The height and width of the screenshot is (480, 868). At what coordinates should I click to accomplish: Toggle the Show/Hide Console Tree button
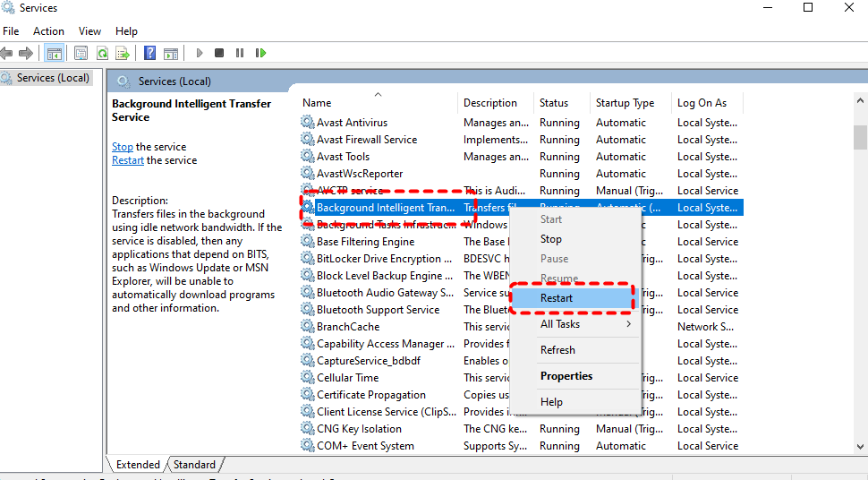coord(54,54)
